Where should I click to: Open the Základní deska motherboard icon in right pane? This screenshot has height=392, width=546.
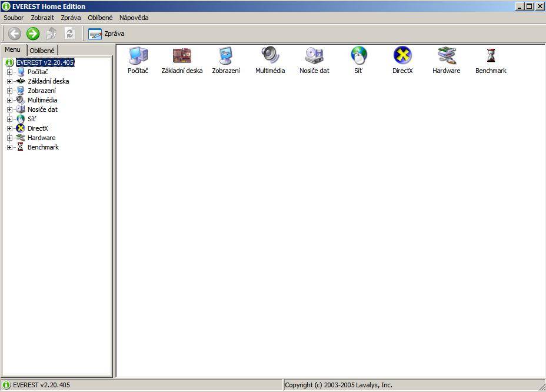[182, 56]
